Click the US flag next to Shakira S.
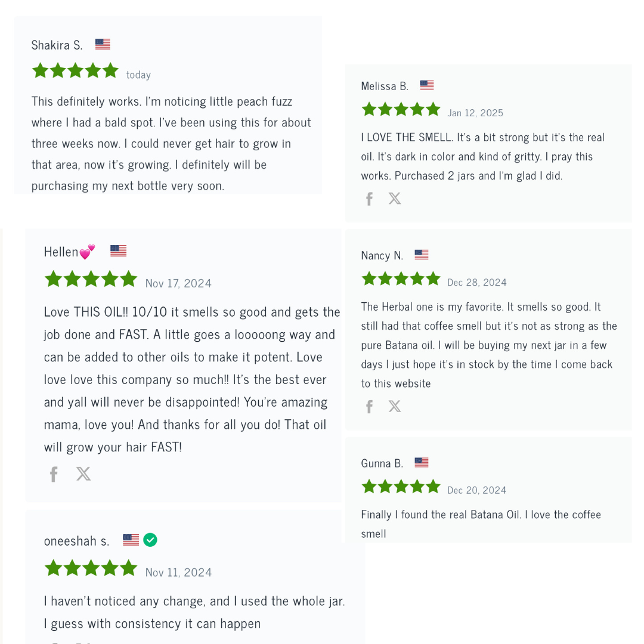The width and height of the screenshot is (644, 644). 103,44
